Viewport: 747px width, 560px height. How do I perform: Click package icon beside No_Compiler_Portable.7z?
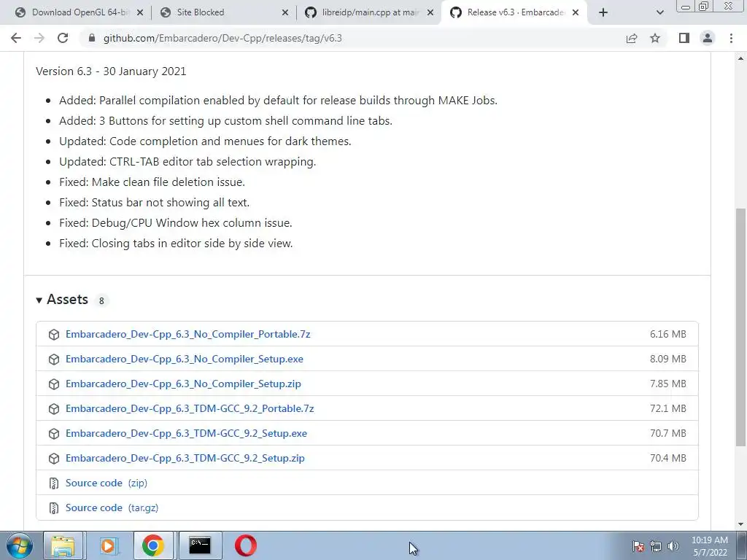[x=54, y=334]
